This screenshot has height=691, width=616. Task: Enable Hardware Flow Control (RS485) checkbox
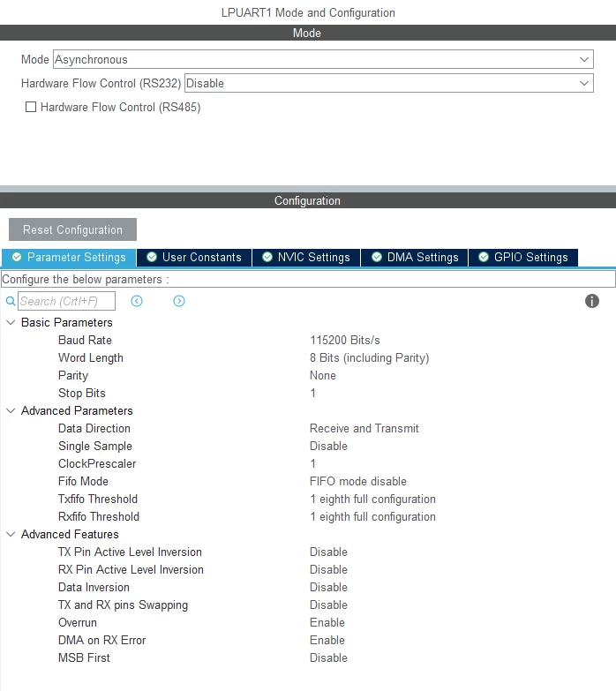click(x=31, y=107)
